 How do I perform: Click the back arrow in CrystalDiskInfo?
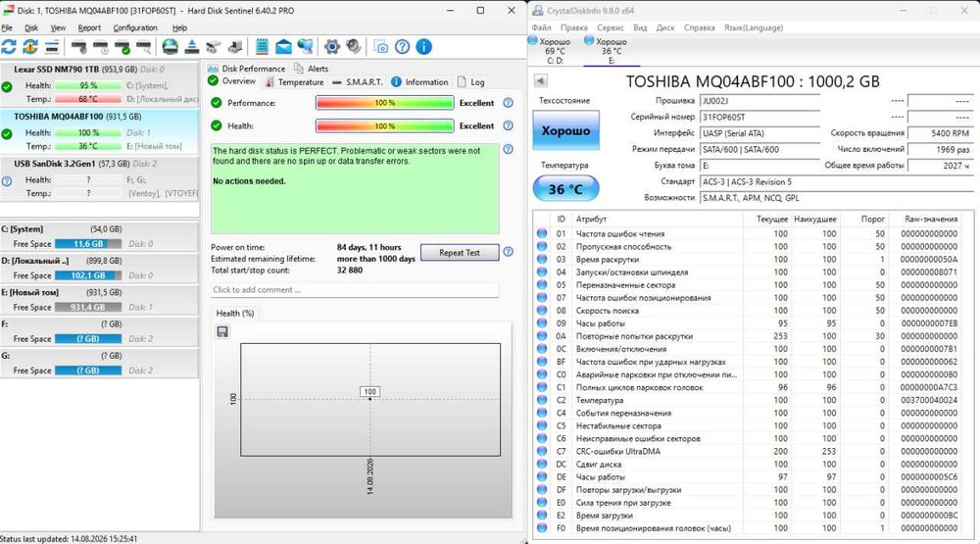[541, 80]
